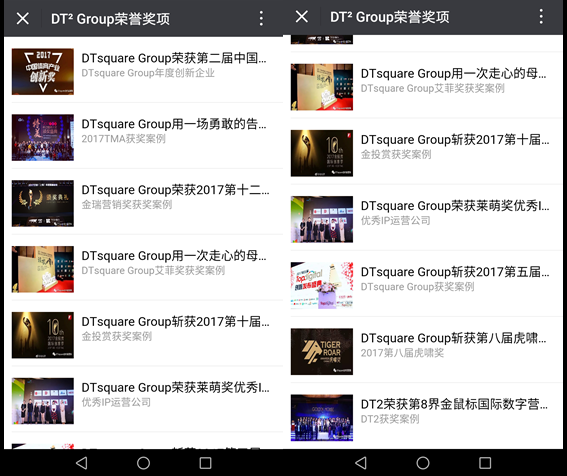The width and height of the screenshot is (567, 476).
Task: Tap page title 'DT² Group荣誉奖项' on left screen
Action: (x=110, y=18)
